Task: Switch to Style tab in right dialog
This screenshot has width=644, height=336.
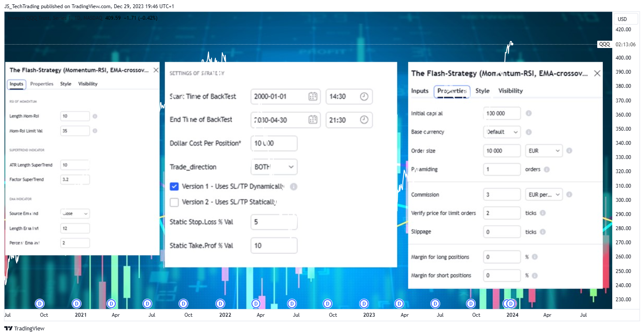Action: (483, 91)
